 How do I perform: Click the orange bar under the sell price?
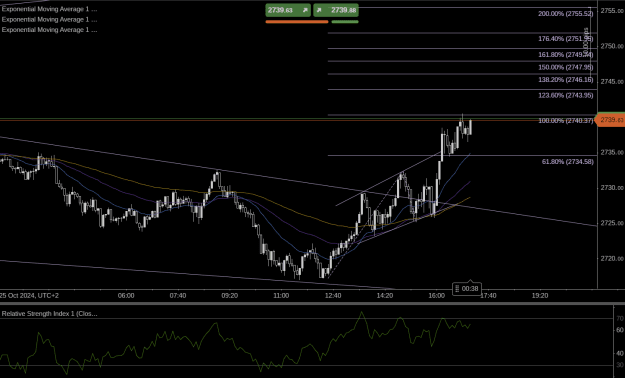tap(297, 22)
